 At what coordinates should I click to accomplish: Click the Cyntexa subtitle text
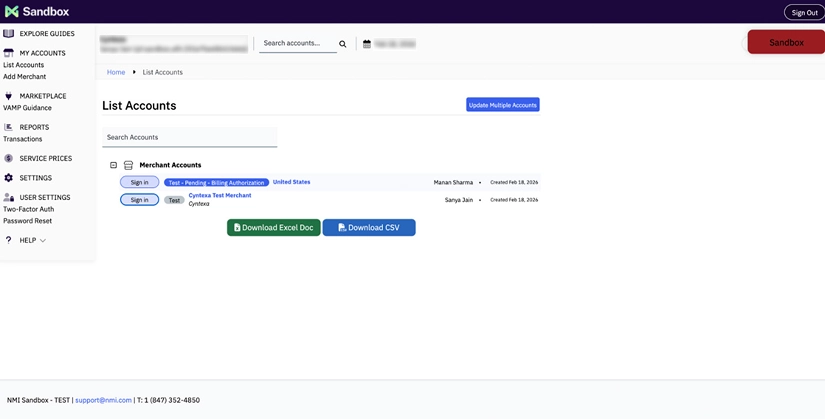click(x=199, y=204)
